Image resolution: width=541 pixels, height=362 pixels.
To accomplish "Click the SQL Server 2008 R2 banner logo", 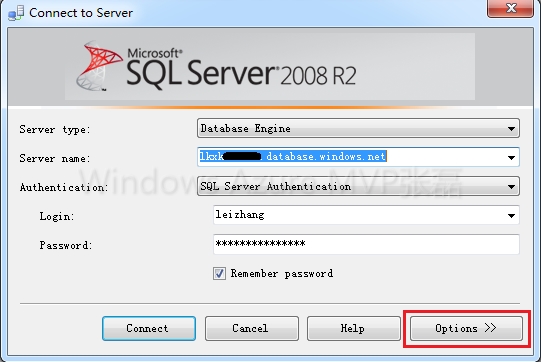I will [217, 67].
